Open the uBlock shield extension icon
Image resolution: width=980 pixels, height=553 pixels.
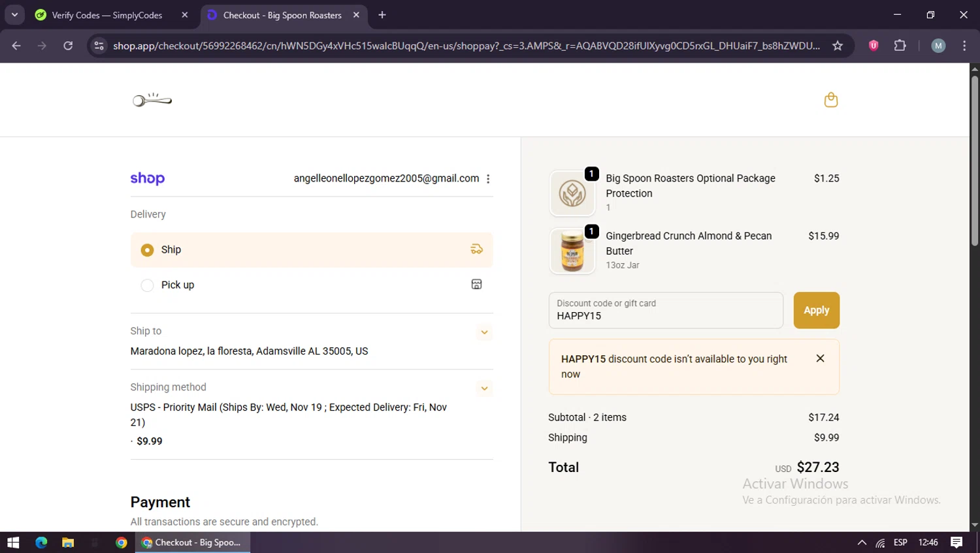(874, 46)
